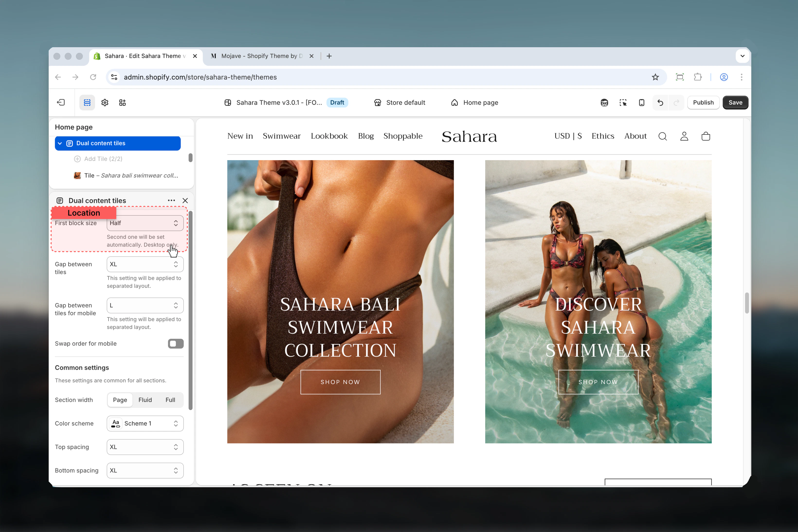This screenshot has height=532, width=798.
Task: Select Full section width option
Action: pyautogui.click(x=170, y=400)
